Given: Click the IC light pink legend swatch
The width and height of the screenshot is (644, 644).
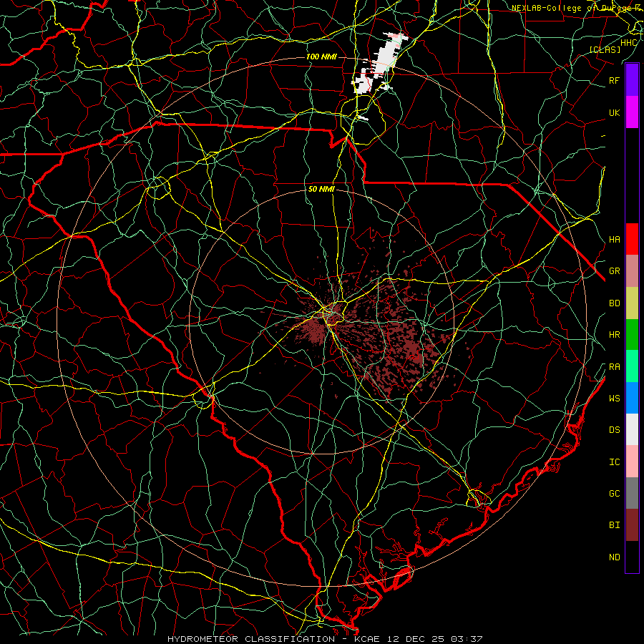Looking at the screenshot, I should [632, 462].
